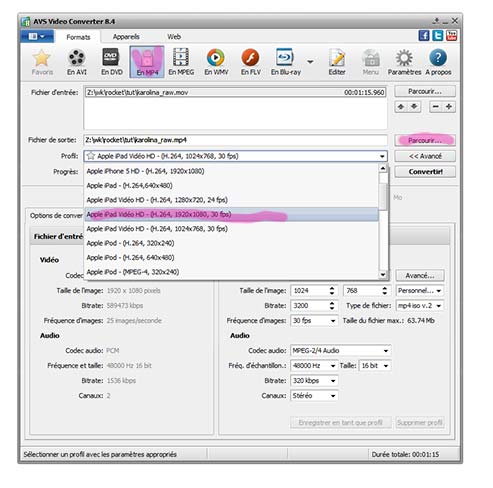The height and width of the screenshot is (488, 493).
Task: Switch to the Appareils tab
Action: pos(126,37)
